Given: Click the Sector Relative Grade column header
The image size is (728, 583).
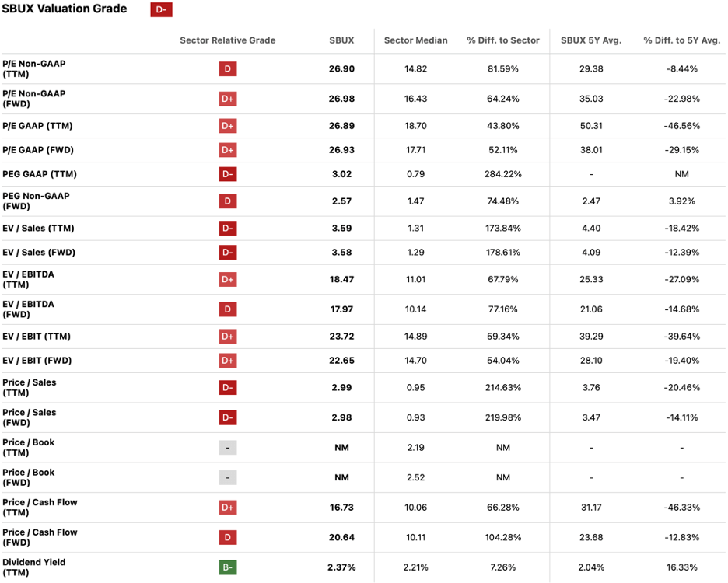Looking at the screenshot, I should pyautogui.click(x=227, y=40).
